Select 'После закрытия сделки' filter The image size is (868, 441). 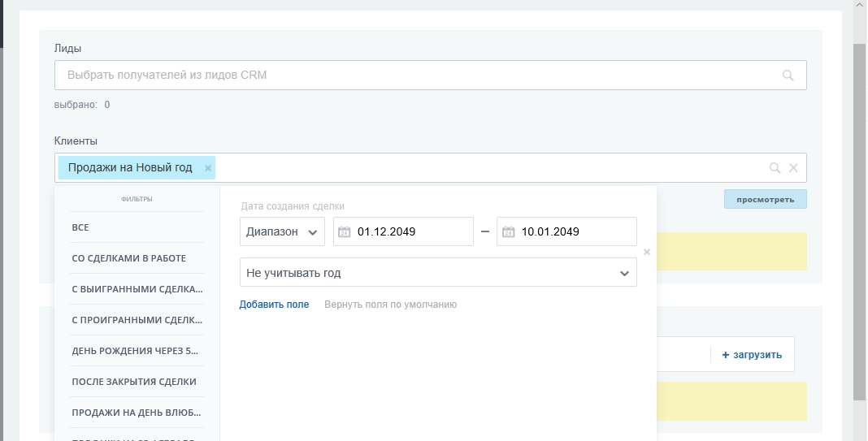[134, 382]
